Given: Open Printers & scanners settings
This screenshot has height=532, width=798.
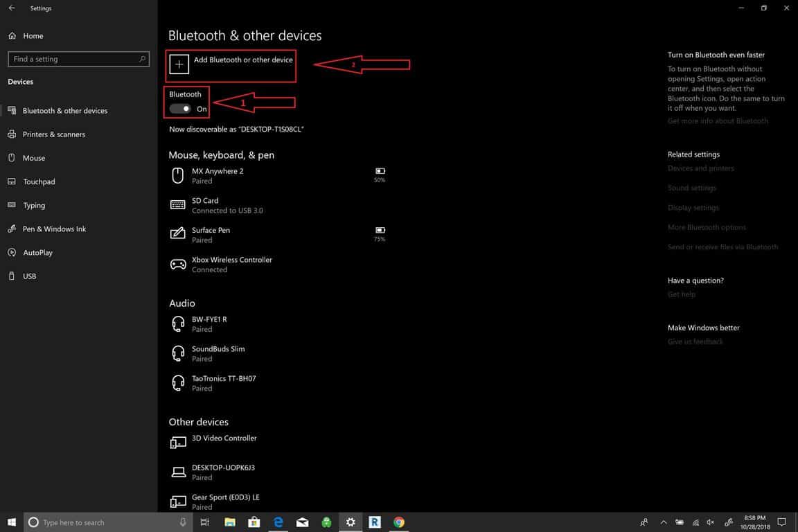Looking at the screenshot, I should point(53,134).
